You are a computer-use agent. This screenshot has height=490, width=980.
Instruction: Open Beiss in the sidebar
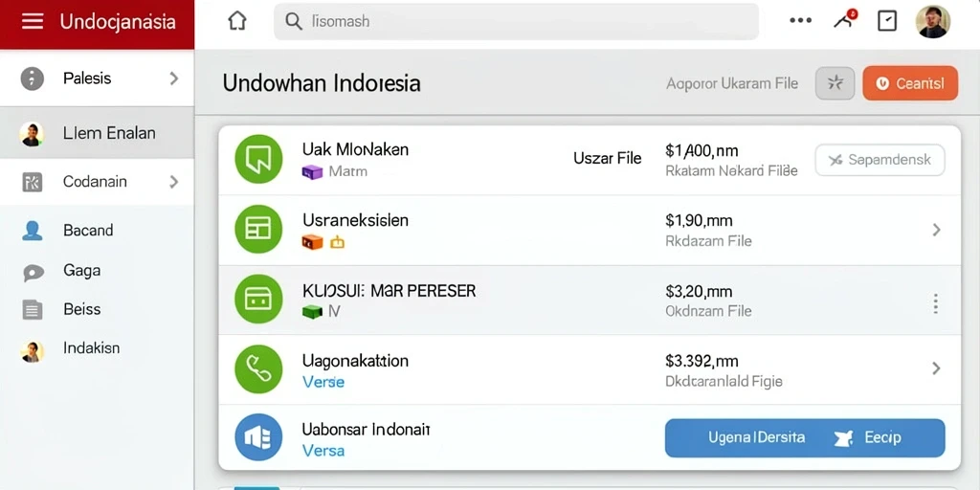[x=82, y=309]
